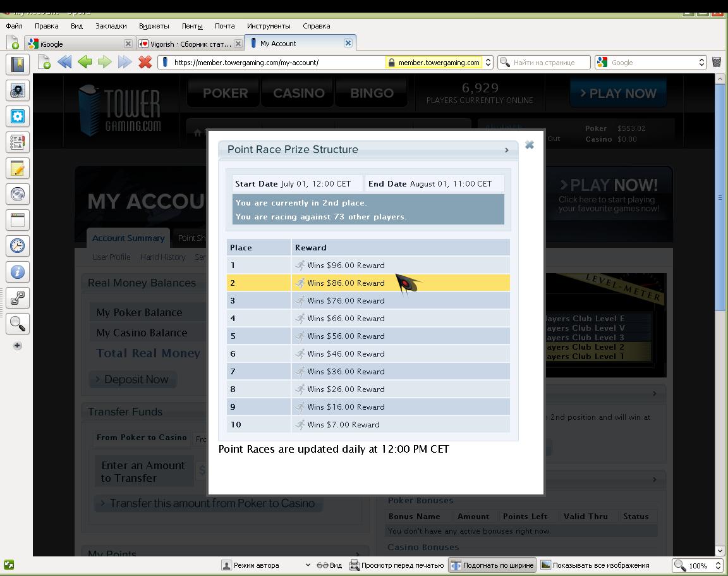
Task: Click the trash can closed-tabs icon
Action: coord(717,62)
